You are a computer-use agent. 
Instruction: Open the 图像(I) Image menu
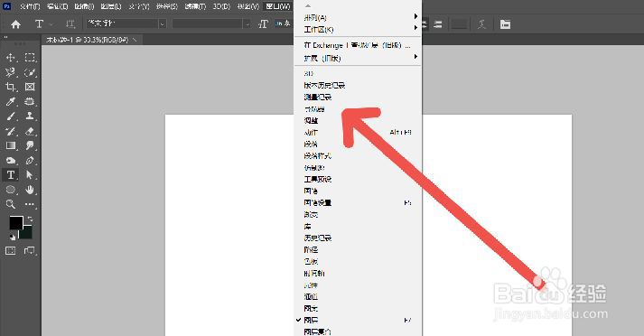pyautogui.click(x=84, y=6)
